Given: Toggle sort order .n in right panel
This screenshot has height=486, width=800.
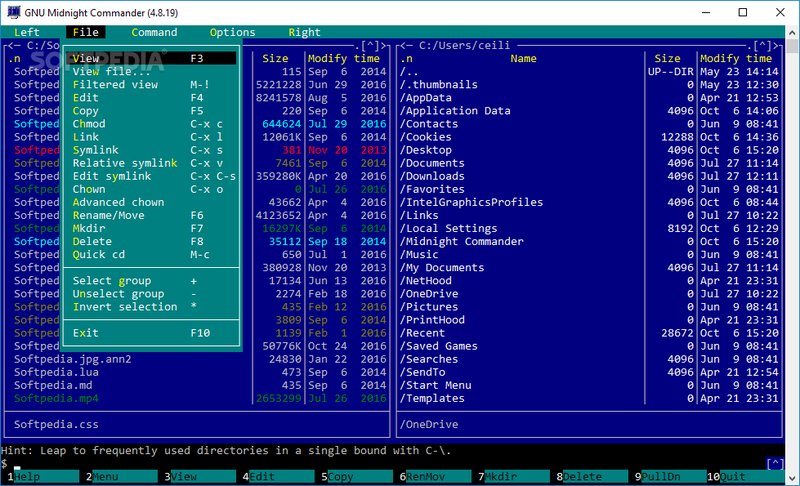Looking at the screenshot, I should tap(407, 58).
